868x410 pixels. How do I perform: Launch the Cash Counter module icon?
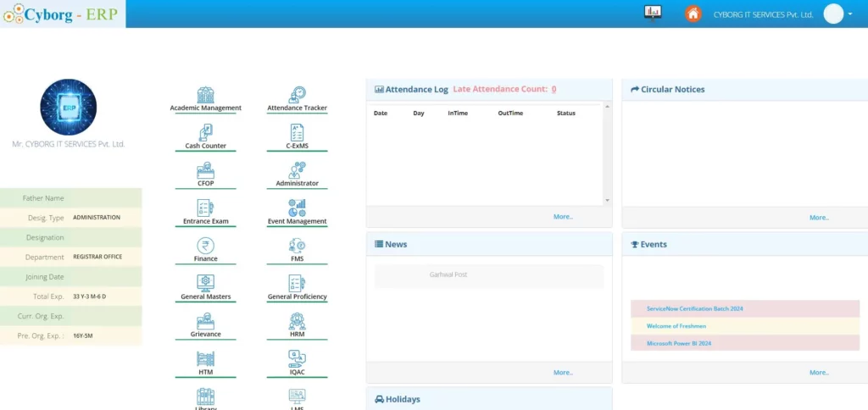(x=205, y=133)
